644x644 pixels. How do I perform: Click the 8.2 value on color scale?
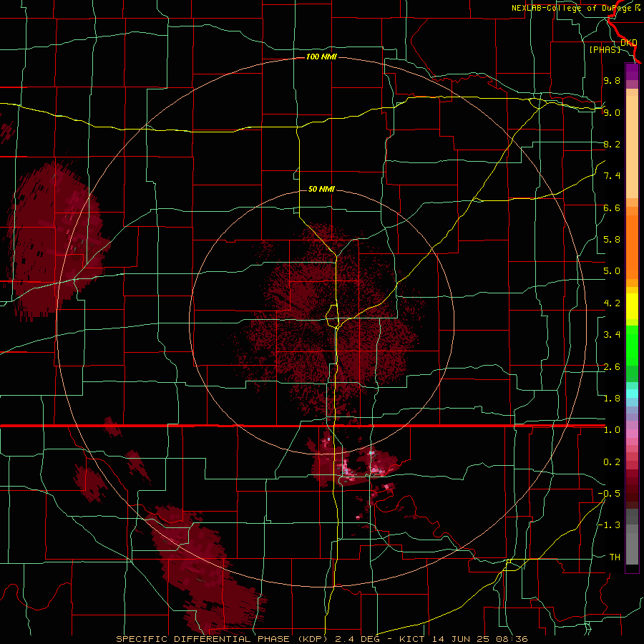click(x=612, y=144)
